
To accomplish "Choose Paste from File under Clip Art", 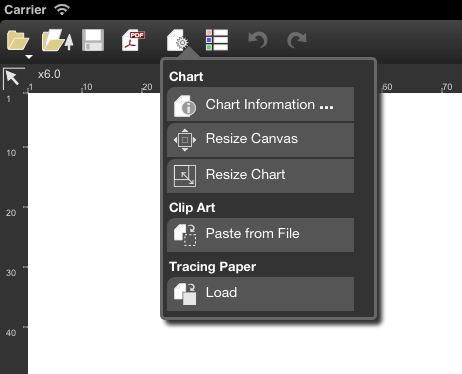I will [x=261, y=235].
